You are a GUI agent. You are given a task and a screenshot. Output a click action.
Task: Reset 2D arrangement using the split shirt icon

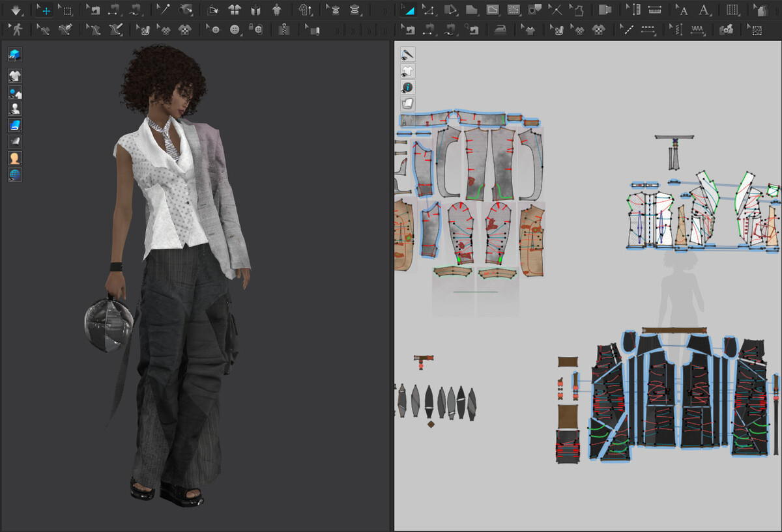click(x=234, y=10)
